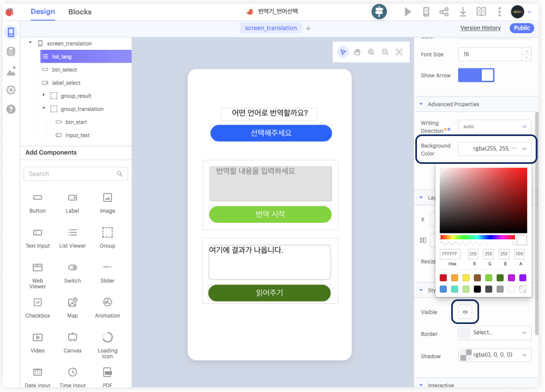This screenshot has height=392, width=545.
Task: Add the Image component
Action: click(x=107, y=203)
